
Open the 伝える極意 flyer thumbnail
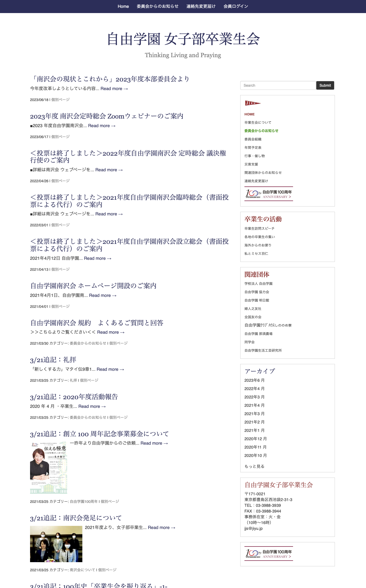coord(49,468)
